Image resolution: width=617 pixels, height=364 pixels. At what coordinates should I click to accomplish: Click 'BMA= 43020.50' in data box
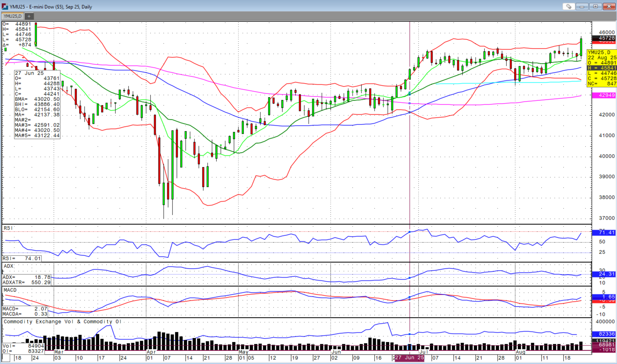click(37, 99)
